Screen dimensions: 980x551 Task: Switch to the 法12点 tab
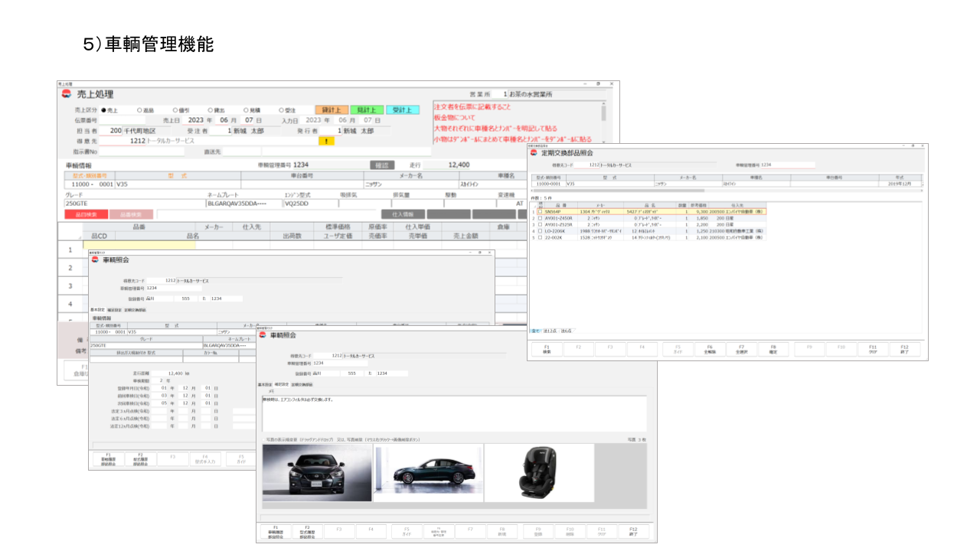click(x=550, y=331)
